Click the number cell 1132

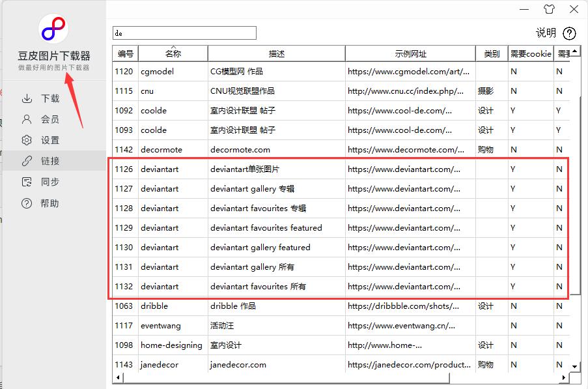[x=126, y=286]
